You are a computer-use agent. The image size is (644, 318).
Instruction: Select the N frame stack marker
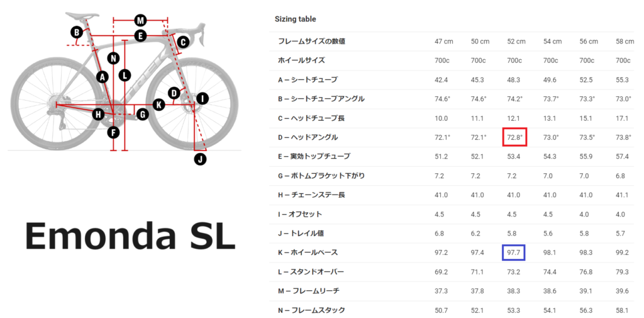pos(113,59)
